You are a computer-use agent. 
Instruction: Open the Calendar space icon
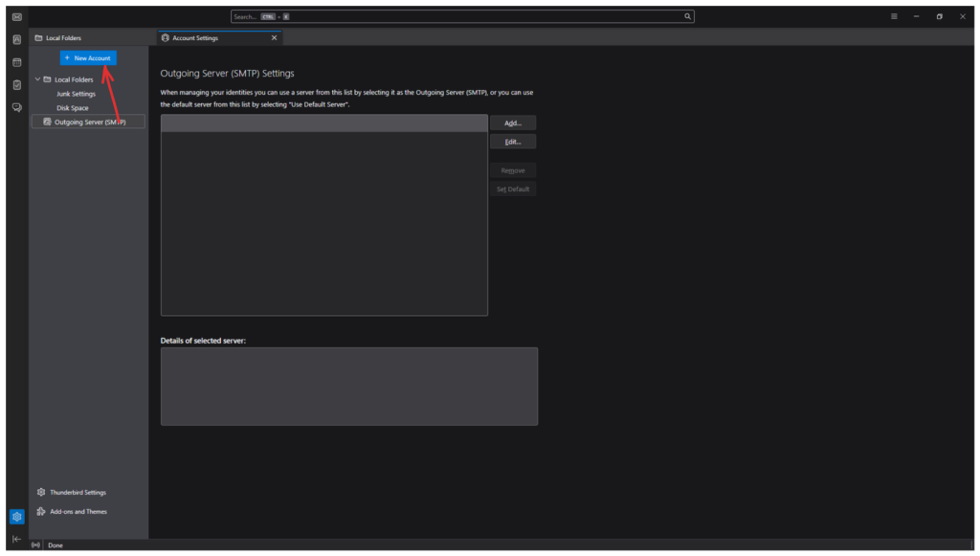point(16,62)
